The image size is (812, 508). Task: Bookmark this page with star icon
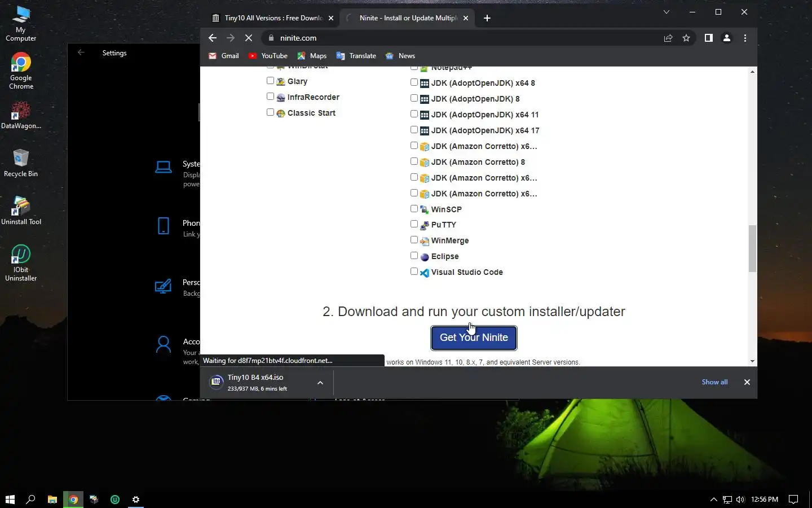[686, 38]
